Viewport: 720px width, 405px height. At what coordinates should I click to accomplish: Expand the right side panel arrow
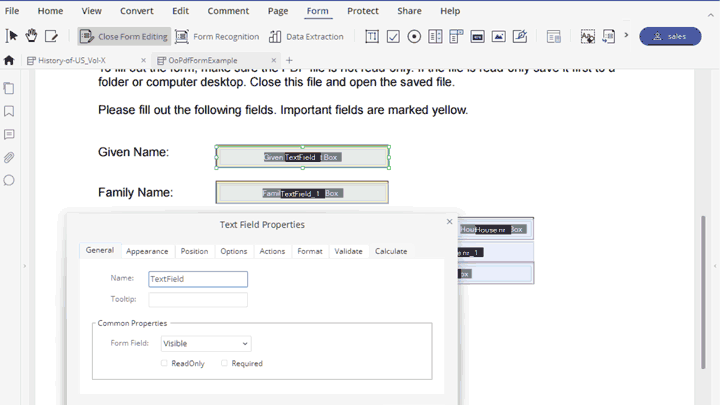pos(714,265)
